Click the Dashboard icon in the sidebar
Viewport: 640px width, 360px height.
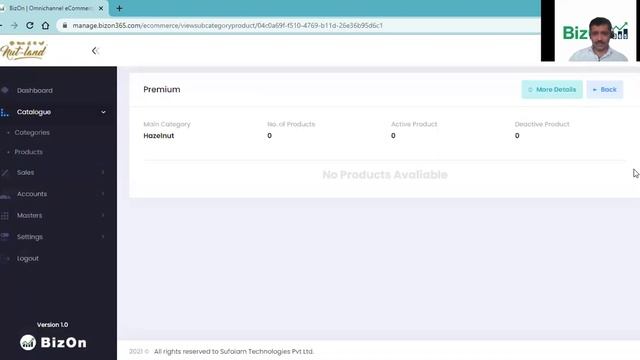tap(5, 90)
